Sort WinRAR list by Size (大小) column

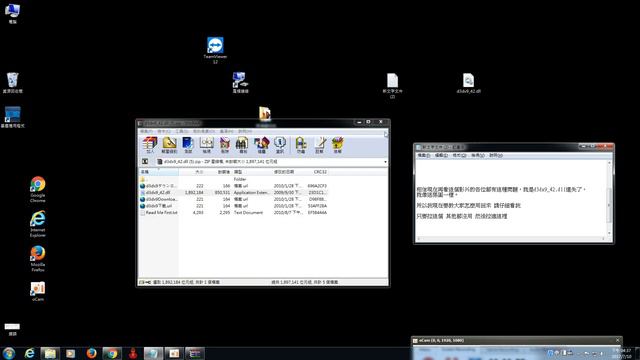(x=192, y=172)
